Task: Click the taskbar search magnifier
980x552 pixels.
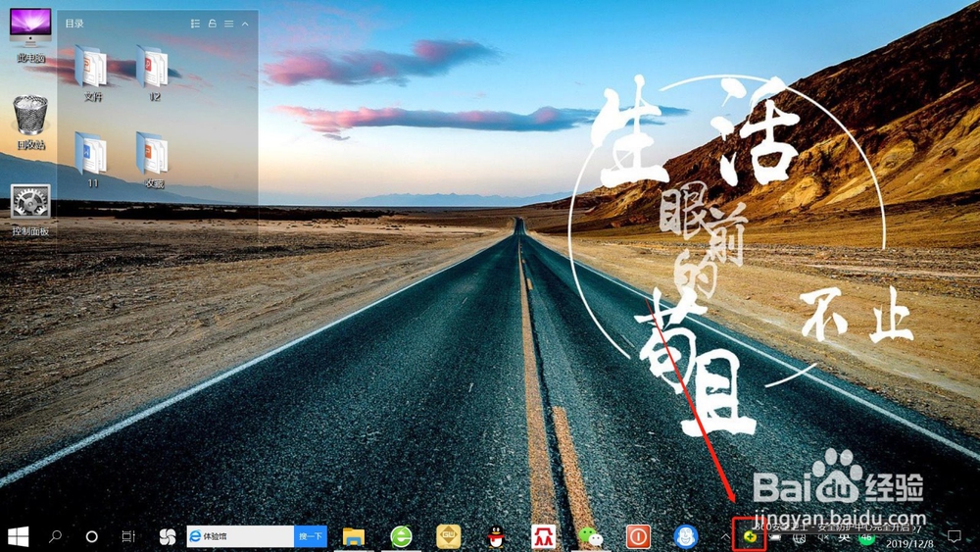Action: (55, 536)
